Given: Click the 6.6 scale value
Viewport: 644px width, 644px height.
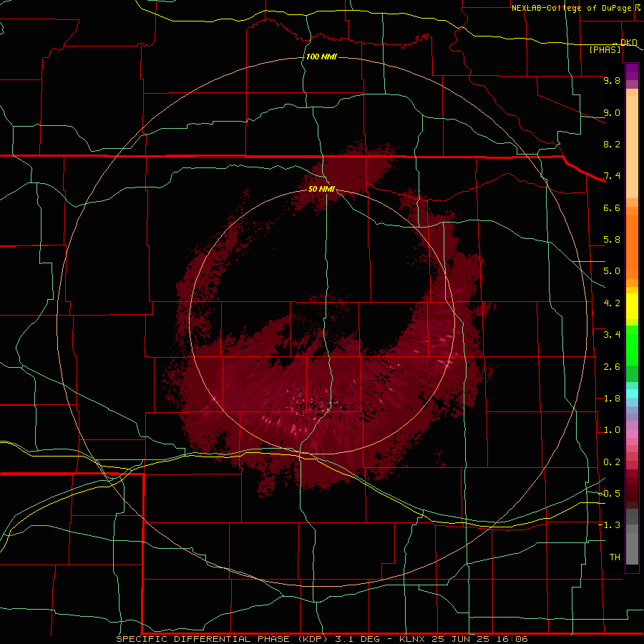Looking at the screenshot, I should click(x=612, y=208).
